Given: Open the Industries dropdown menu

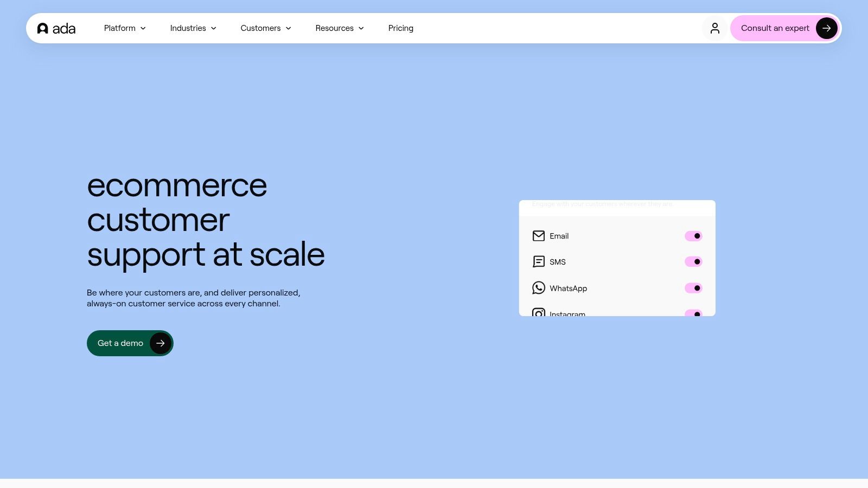Looking at the screenshot, I should (193, 28).
